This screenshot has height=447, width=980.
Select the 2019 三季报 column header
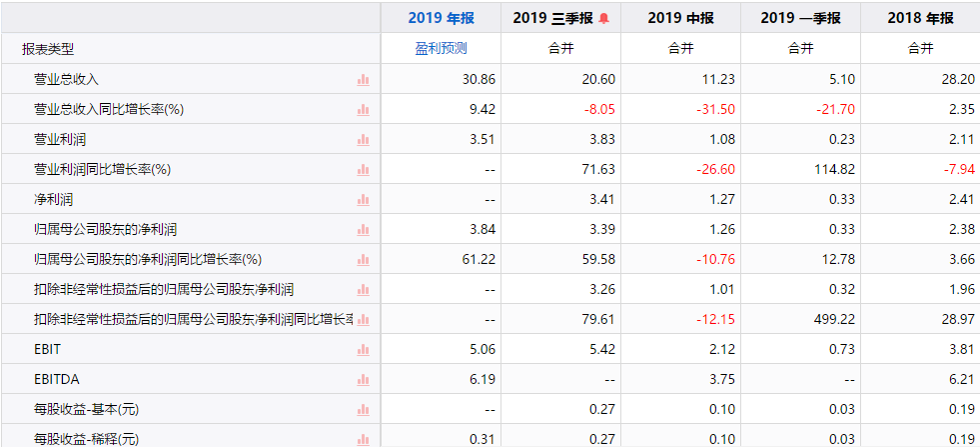tap(553, 18)
